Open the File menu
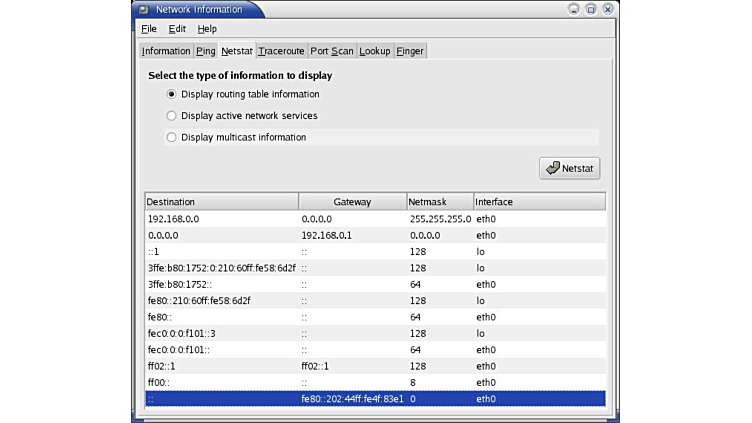752x423 pixels. (149, 29)
